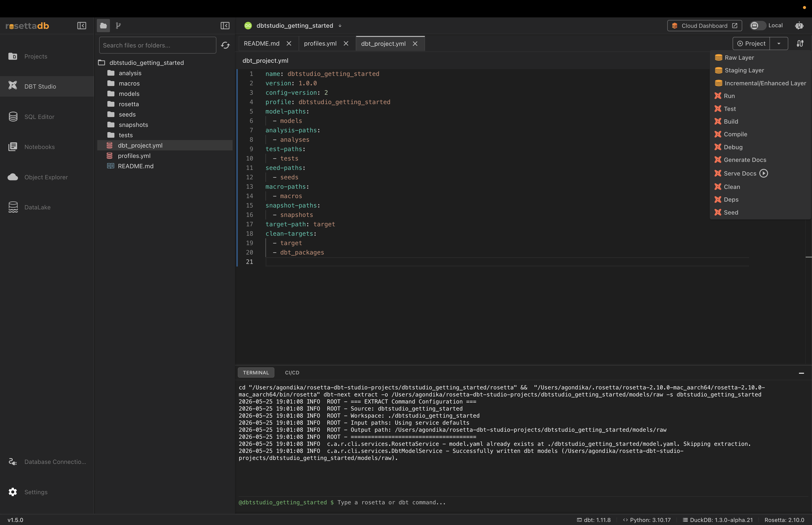Switch to the README.md tab

click(x=261, y=44)
